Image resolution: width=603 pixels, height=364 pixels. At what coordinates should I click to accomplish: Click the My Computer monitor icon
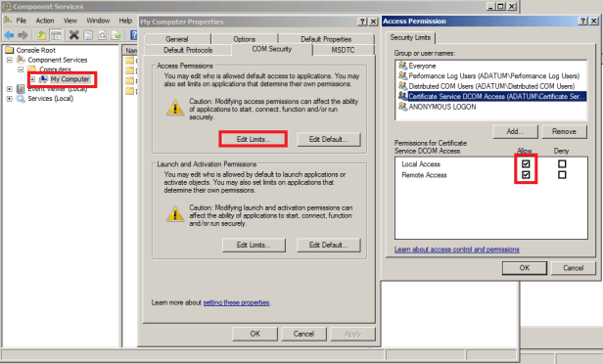coord(44,79)
